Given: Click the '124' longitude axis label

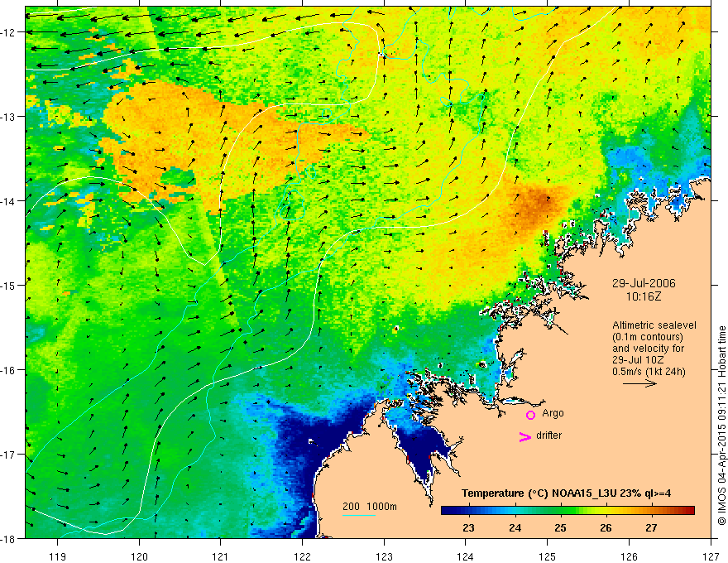Looking at the screenshot, I should click(466, 556).
